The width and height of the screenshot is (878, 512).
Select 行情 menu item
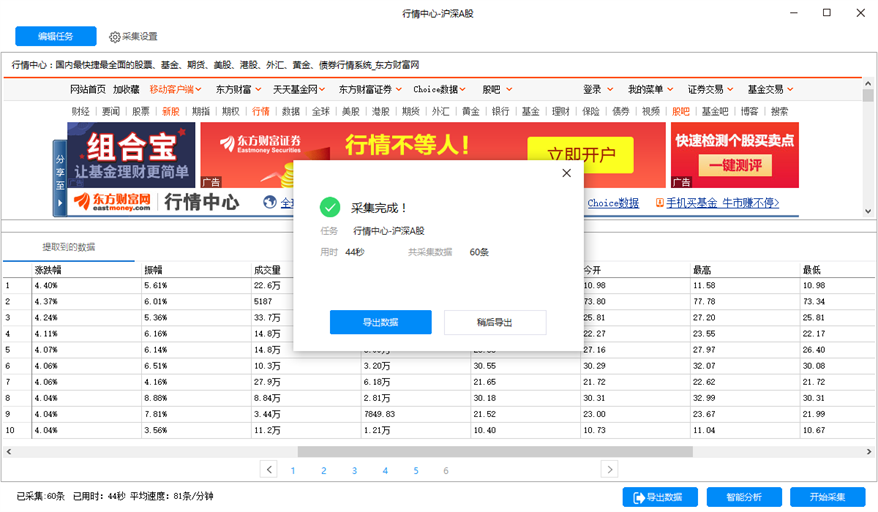coord(260,111)
